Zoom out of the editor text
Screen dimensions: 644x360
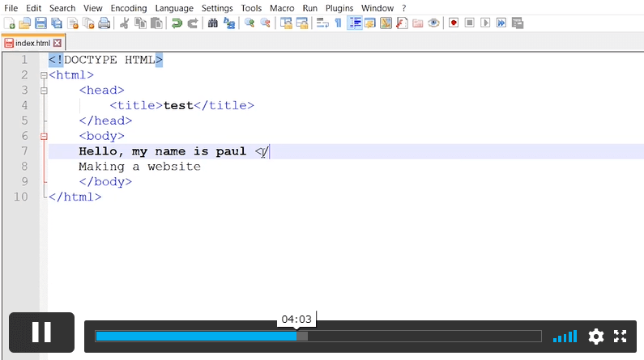pyautogui.click(x=266, y=23)
